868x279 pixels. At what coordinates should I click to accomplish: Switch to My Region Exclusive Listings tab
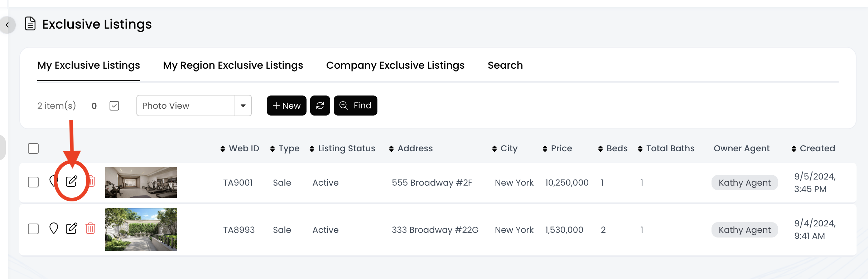(233, 65)
